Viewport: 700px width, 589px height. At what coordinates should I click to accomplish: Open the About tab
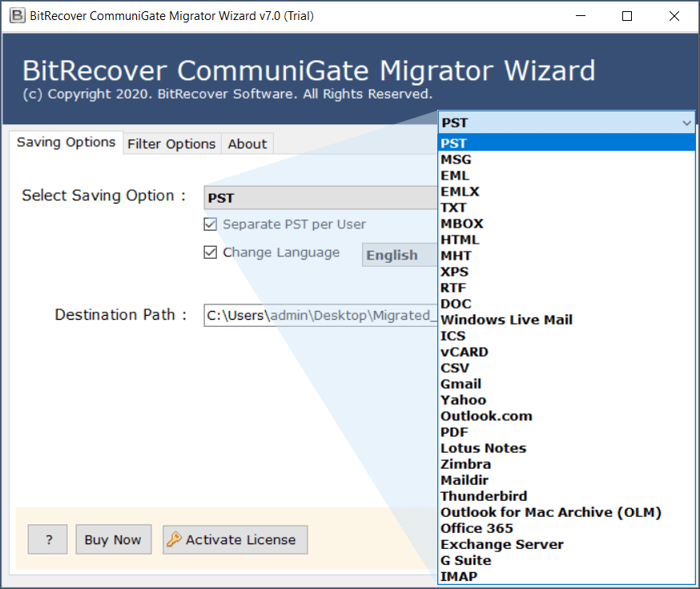coord(247,143)
